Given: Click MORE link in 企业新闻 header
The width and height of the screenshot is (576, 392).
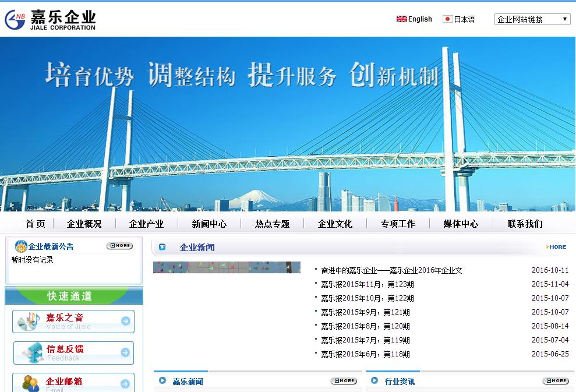Looking at the screenshot, I should point(556,247).
